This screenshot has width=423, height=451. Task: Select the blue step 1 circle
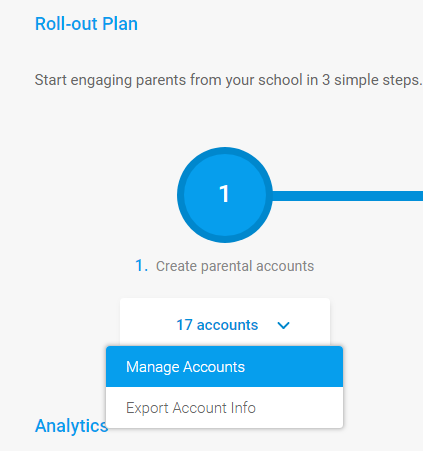pyautogui.click(x=225, y=195)
